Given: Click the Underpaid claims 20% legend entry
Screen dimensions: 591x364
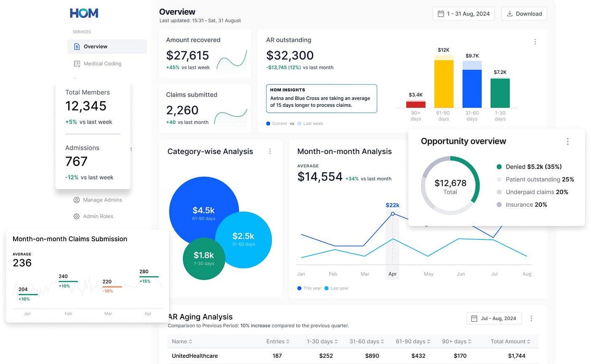Looking at the screenshot, I should coord(532,192).
